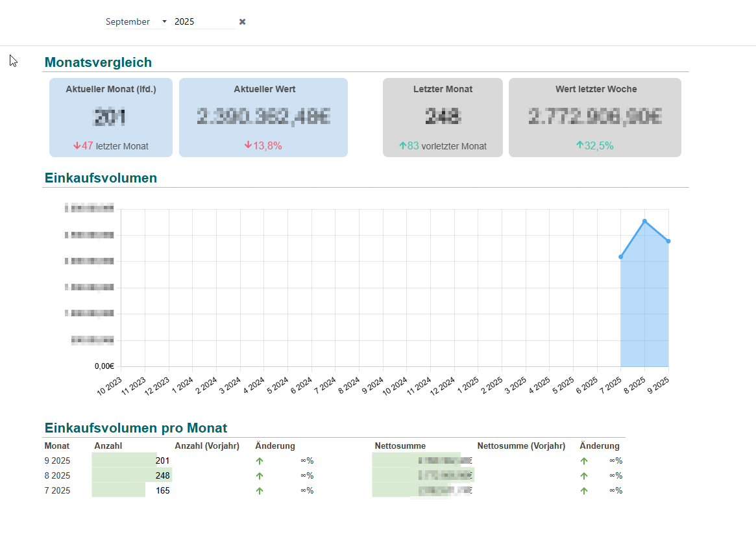The width and height of the screenshot is (756, 541).
Task: Click the 10 2023 x-axis label
Action: point(110,386)
